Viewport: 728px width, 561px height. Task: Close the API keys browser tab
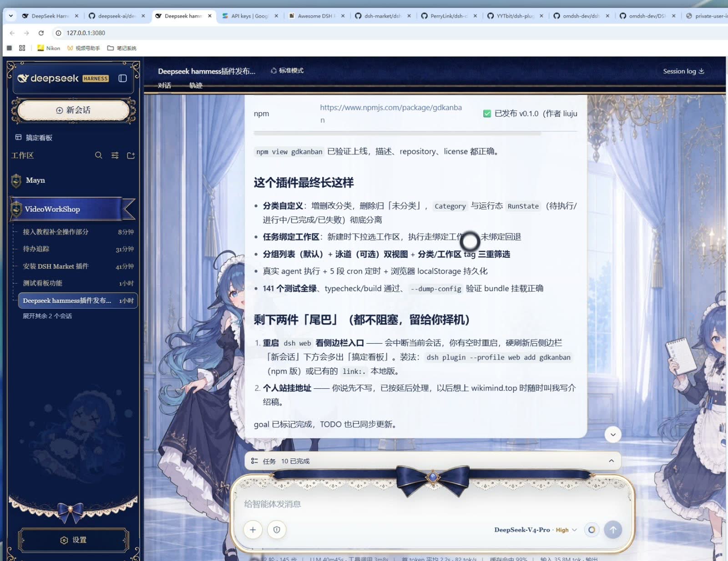tap(276, 15)
